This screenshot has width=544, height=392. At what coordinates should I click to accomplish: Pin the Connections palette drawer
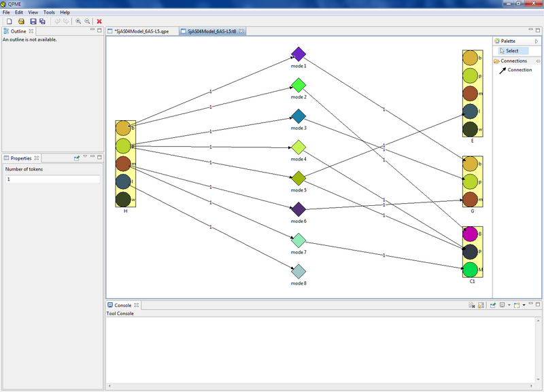coord(538,61)
